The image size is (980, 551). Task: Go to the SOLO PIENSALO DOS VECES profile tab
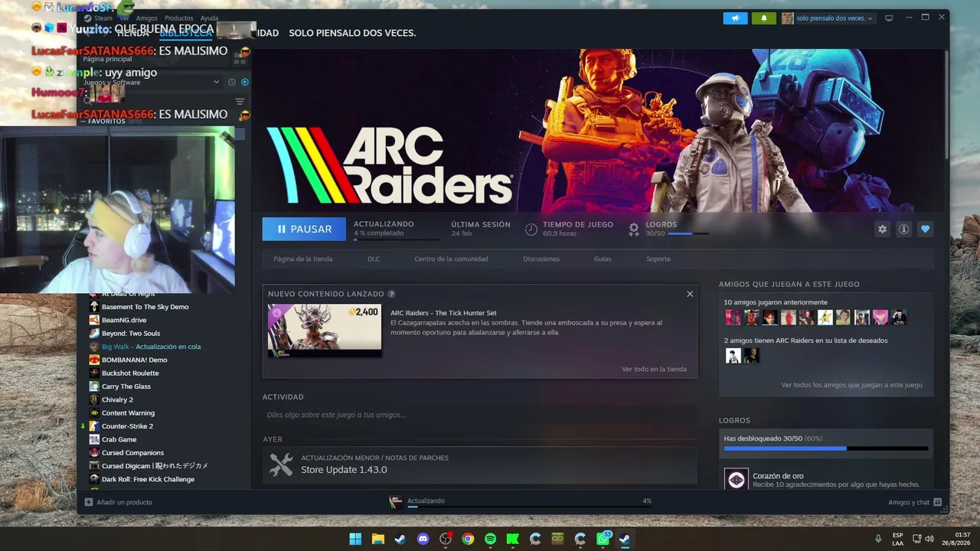tap(352, 33)
